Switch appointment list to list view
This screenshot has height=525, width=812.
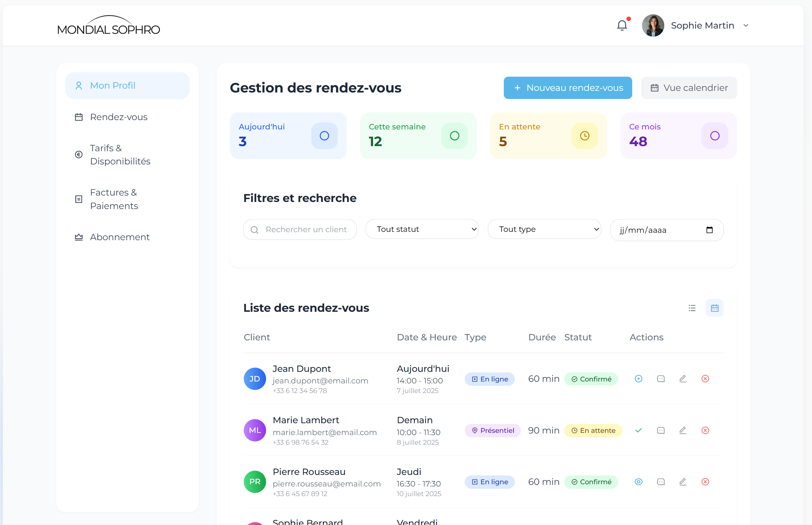click(x=692, y=308)
